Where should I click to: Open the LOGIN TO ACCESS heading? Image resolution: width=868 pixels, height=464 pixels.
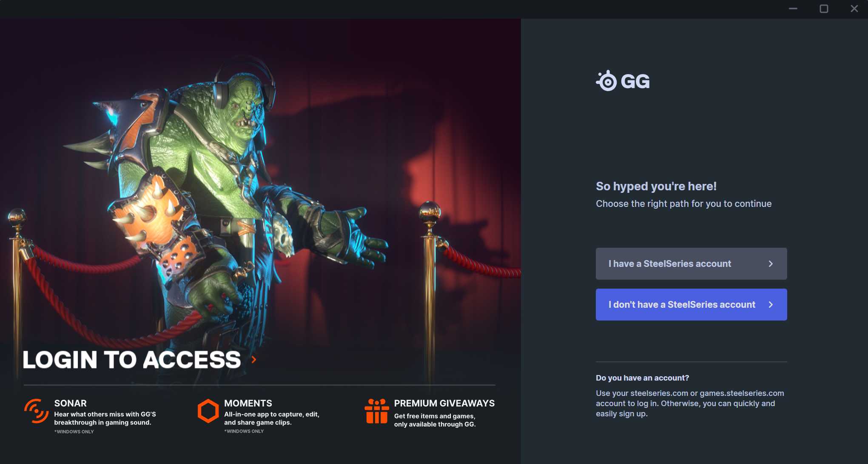coord(132,360)
